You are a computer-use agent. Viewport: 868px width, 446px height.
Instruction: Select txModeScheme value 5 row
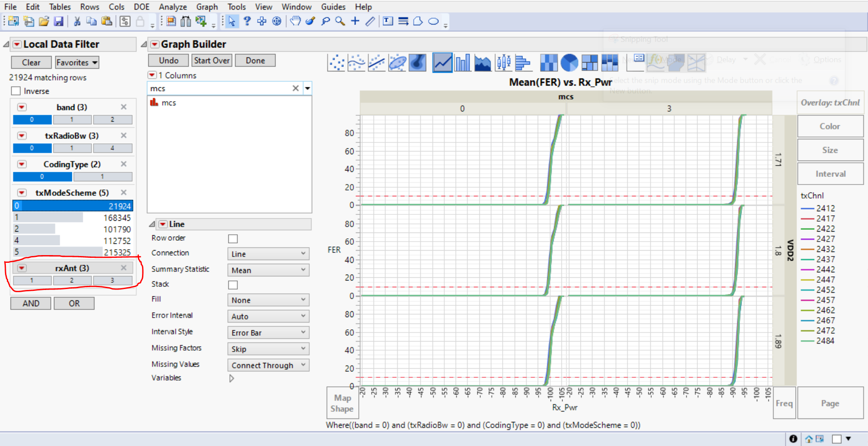point(72,252)
